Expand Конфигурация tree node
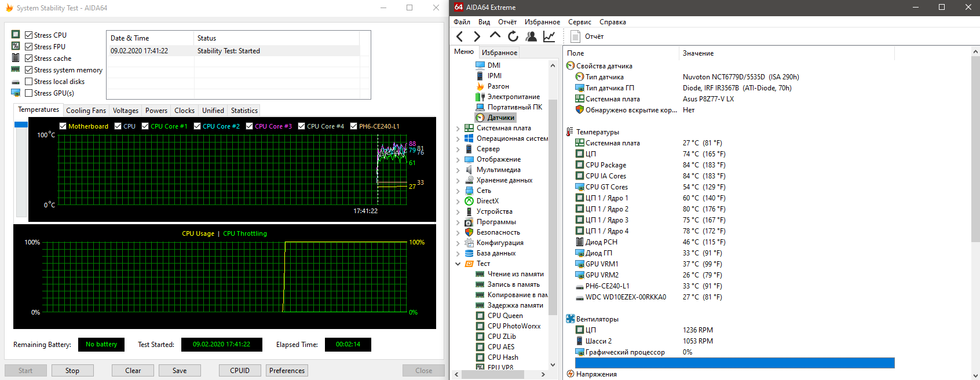This screenshot has width=980, height=380. pyautogui.click(x=458, y=243)
